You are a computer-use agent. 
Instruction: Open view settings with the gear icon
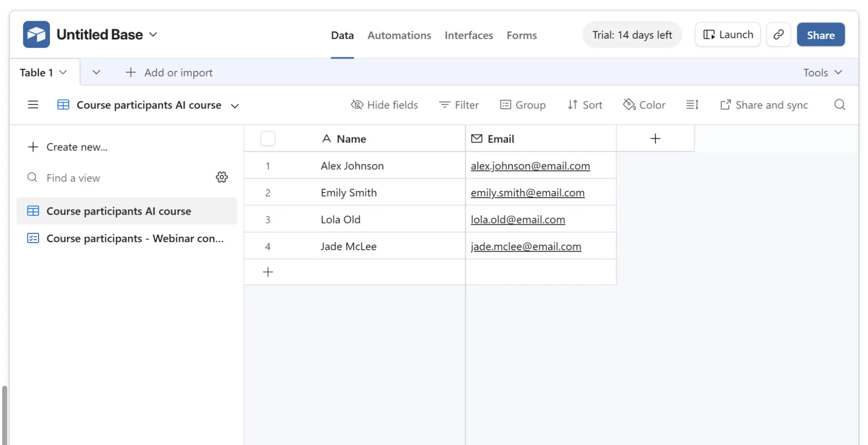click(x=222, y=177)
